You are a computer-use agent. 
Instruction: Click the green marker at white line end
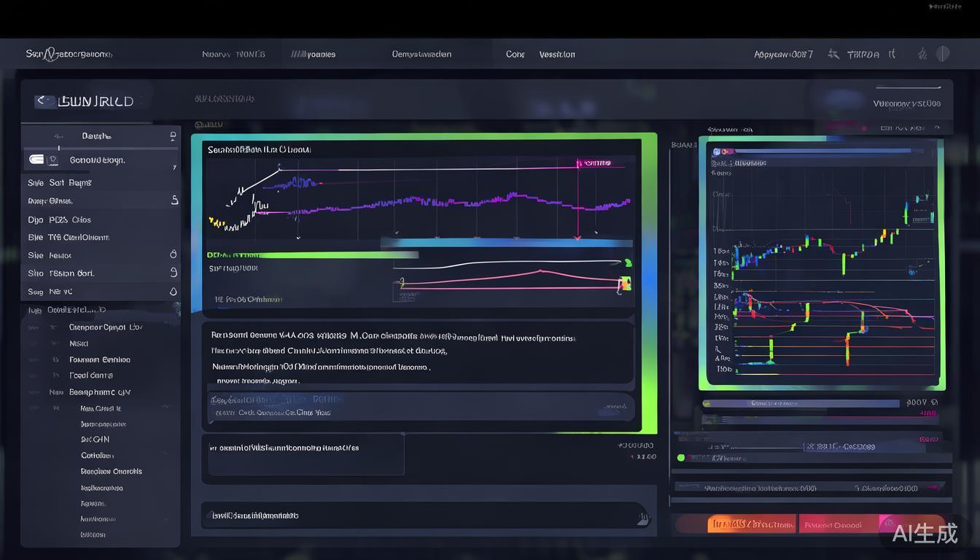(627, 262)
